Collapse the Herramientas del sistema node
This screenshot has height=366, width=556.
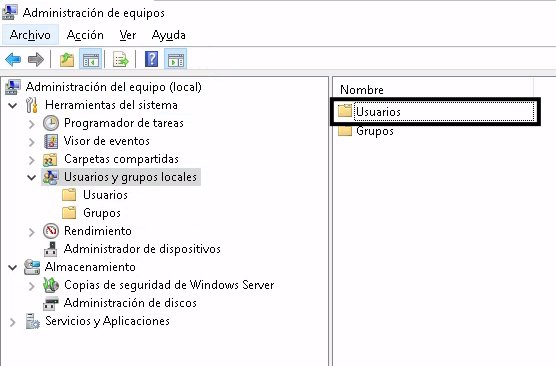pyautogui.click(x=13, y=105)
